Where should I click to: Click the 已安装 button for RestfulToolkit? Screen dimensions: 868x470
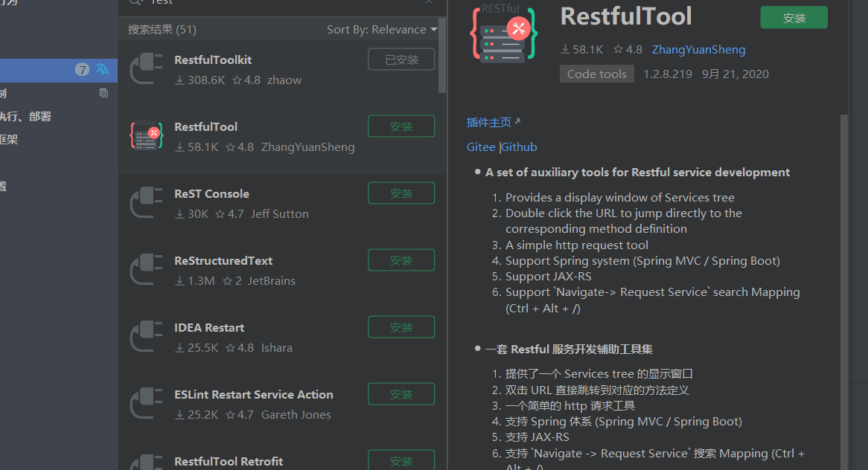click(401, 59)
